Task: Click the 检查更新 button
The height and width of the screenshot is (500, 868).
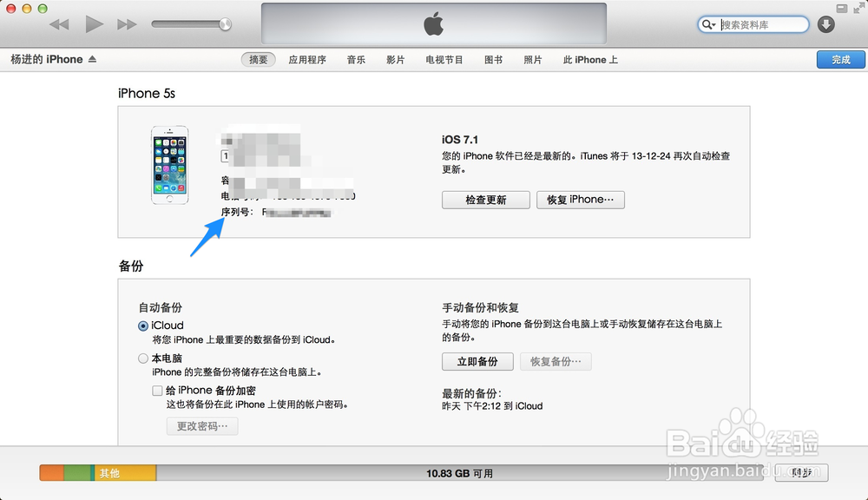Action: tap(485, 200)
